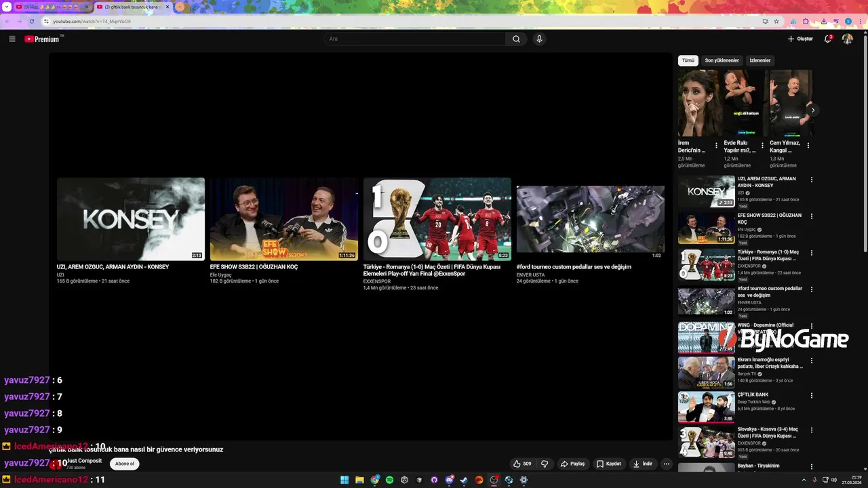
Task: Open Chrome downloads icon
Action: (824, 21)
